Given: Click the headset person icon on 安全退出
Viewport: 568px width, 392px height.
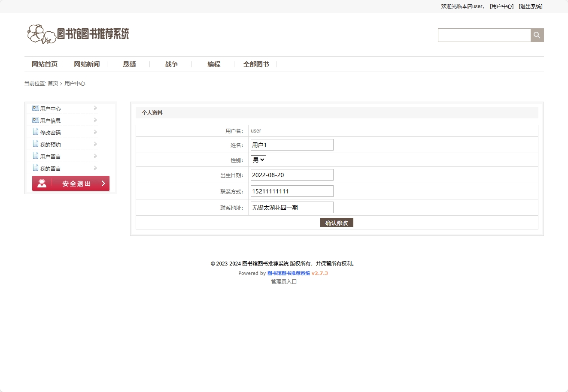Looking at the screenshot, I should click(x=42, y=183).
